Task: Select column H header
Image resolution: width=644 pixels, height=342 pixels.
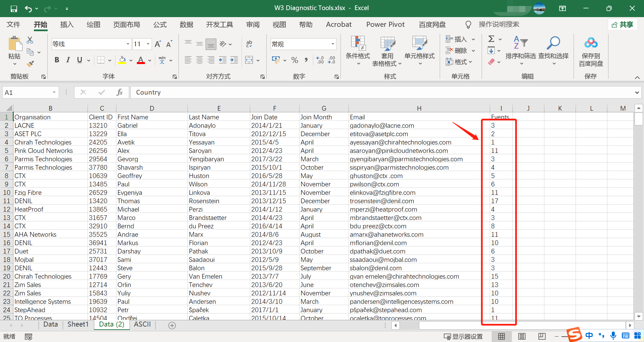Action: [419, 108]
